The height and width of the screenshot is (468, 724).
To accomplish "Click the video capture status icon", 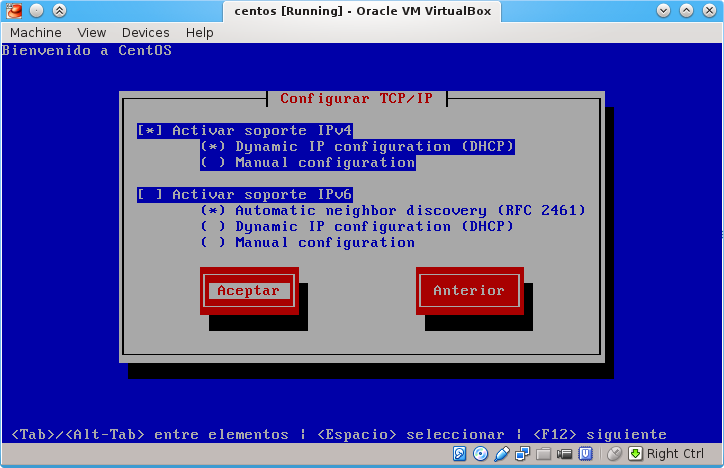I will point(564,454).
